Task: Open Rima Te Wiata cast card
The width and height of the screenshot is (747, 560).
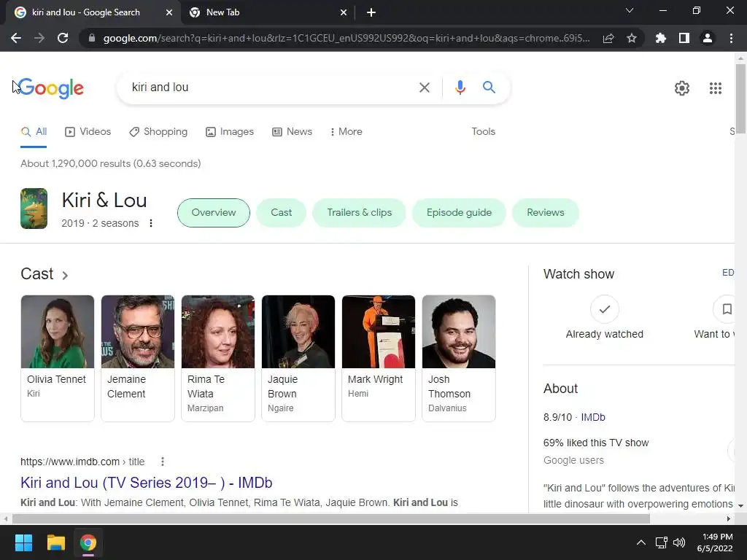Action: (x=218, y=358)
